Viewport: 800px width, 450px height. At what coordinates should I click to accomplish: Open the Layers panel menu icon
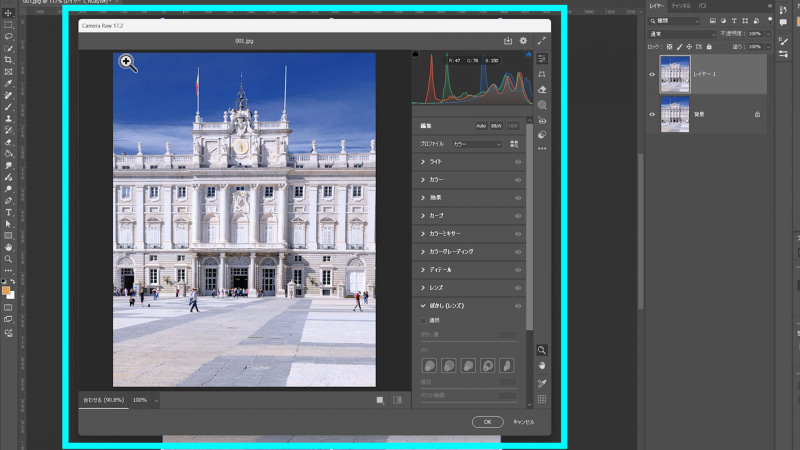pyautogui.click(x=769, y=6)
